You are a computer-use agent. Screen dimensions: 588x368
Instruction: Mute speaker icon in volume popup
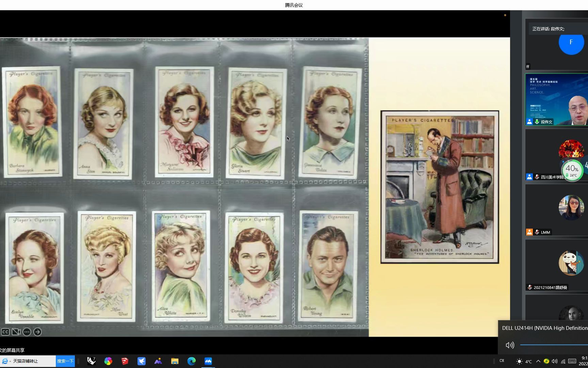pyautogui.click(x=510, y=345)
